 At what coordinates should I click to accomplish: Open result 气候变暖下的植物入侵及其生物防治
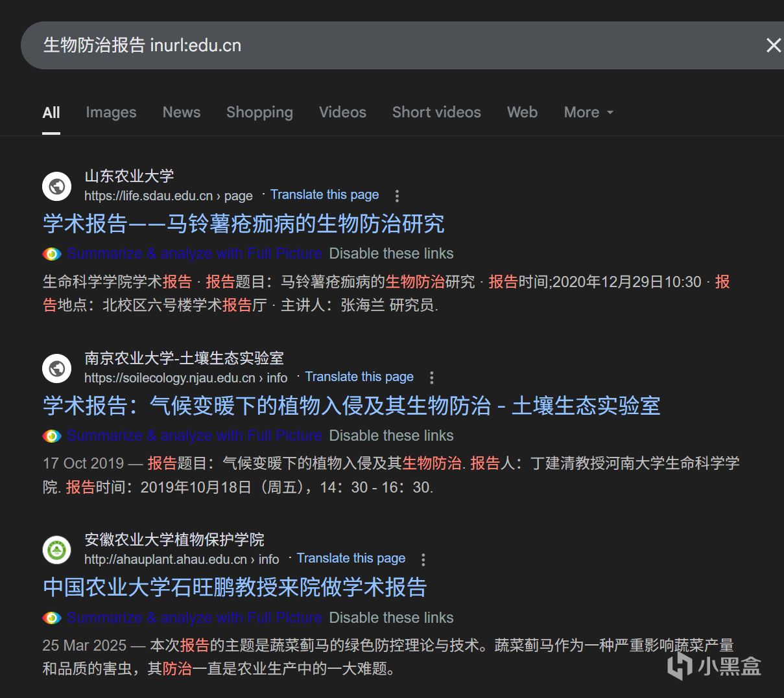click(351, 406)
